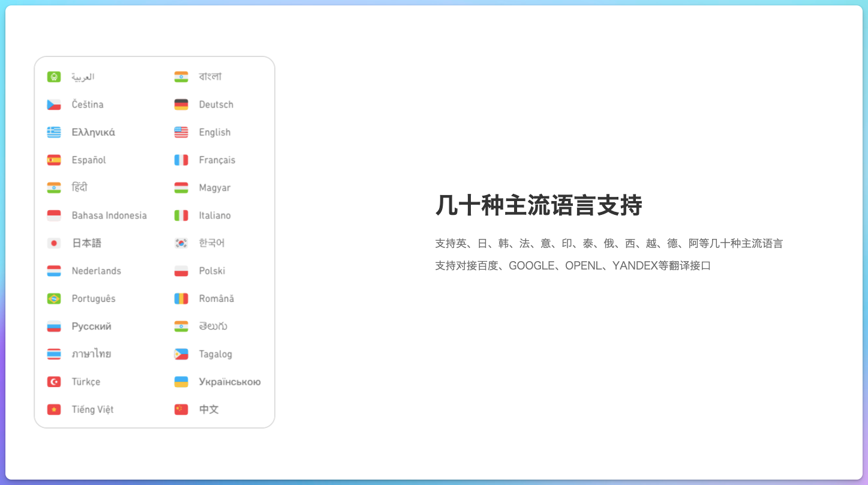Click the Tagalog Philippines flag icon
The width and height of the screenshot is (868, 485).
pyautogui.click(x=180, y=354)
